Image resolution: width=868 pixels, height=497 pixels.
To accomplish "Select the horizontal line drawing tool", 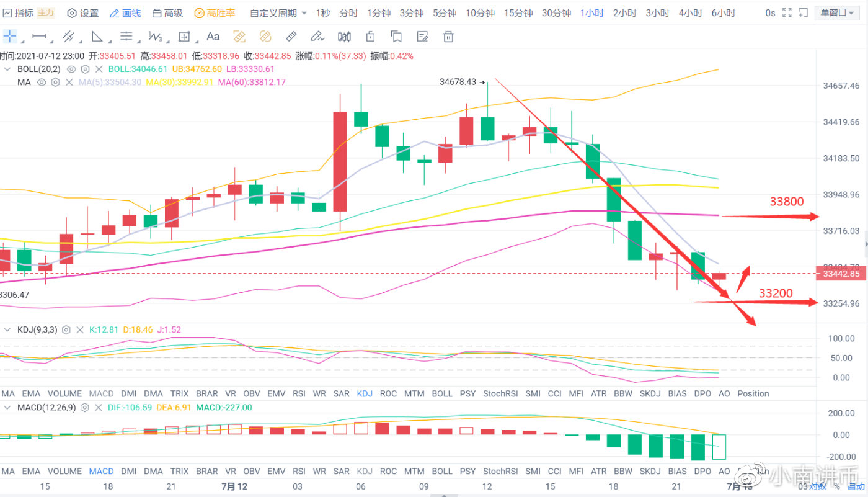I will 38,37.
